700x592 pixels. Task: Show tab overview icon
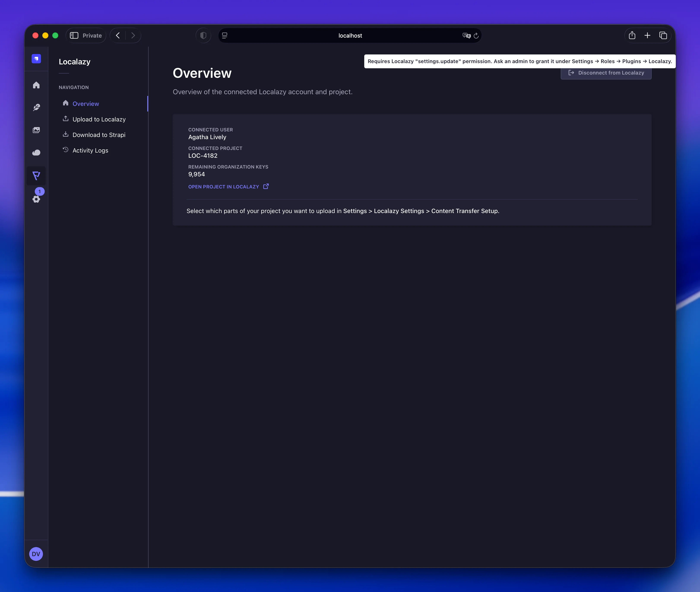click(663, 36)
